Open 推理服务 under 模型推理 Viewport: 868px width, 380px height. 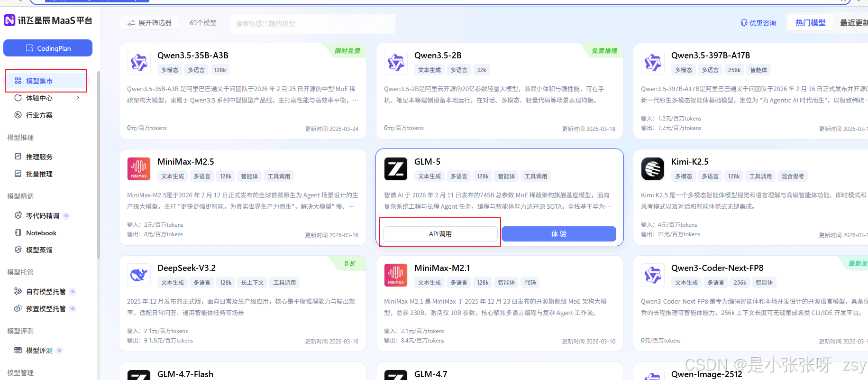[x=39, y=157]
